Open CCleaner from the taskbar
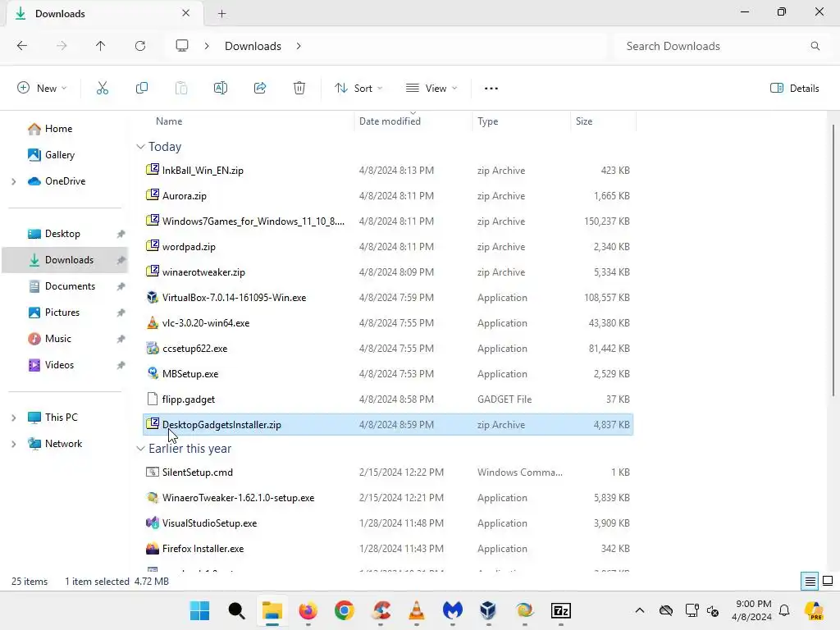 click(381, 610)
